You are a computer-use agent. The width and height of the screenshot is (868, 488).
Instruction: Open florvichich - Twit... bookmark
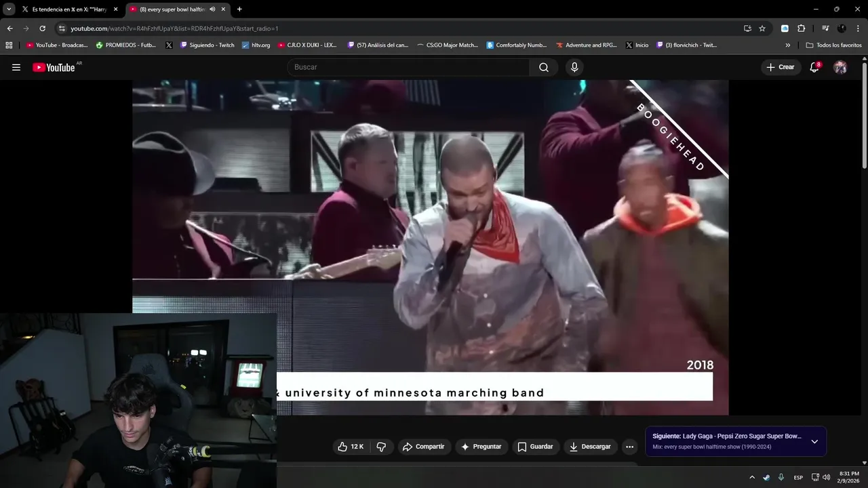pyautogui.click(x=686, y=45)
